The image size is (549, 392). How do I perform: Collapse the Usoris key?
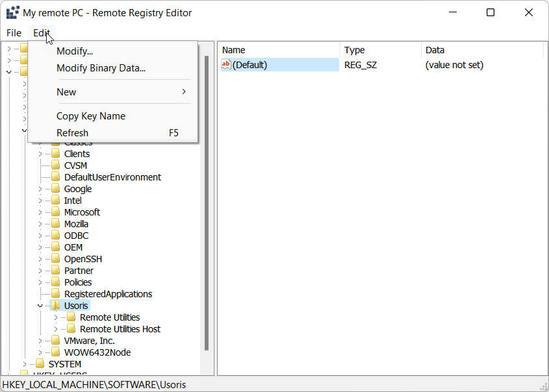(x=40, y=306)
